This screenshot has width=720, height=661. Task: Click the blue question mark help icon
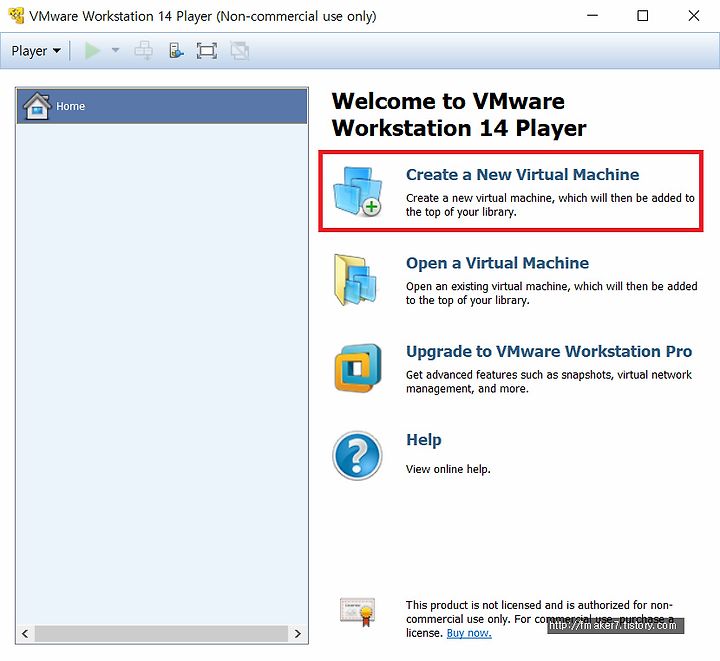tap(357, 455)
